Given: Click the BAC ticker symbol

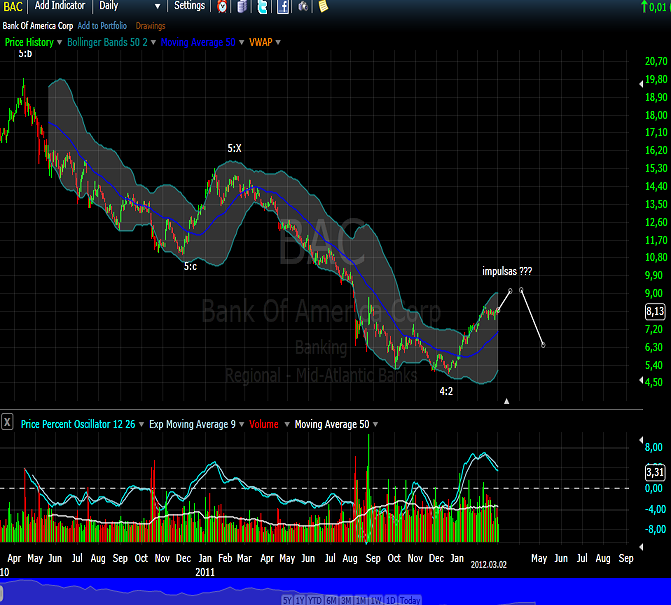Looking at the screenshot, I should pos(13,6).
